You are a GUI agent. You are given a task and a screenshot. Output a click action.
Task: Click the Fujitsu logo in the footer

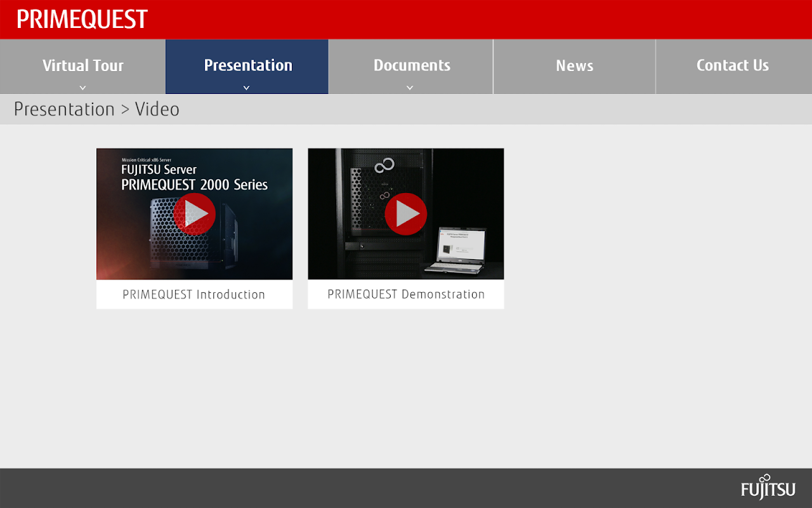coord(768,487)
